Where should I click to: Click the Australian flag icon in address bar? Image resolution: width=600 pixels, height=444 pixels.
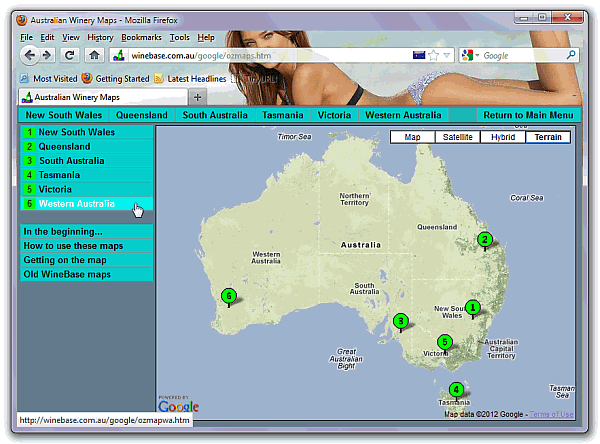[419, 56]
